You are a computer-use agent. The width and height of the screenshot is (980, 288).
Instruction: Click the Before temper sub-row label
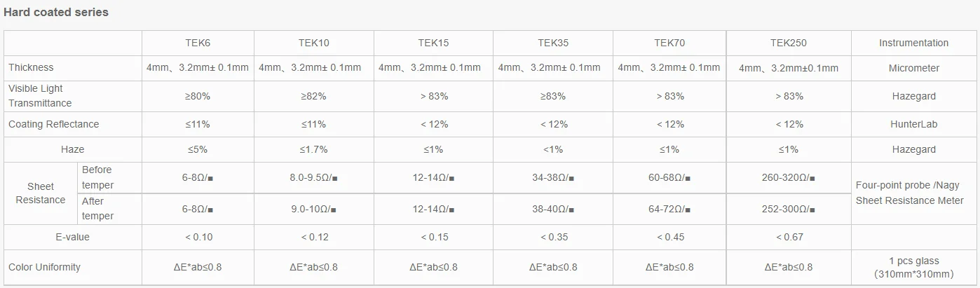coord(97,177)
